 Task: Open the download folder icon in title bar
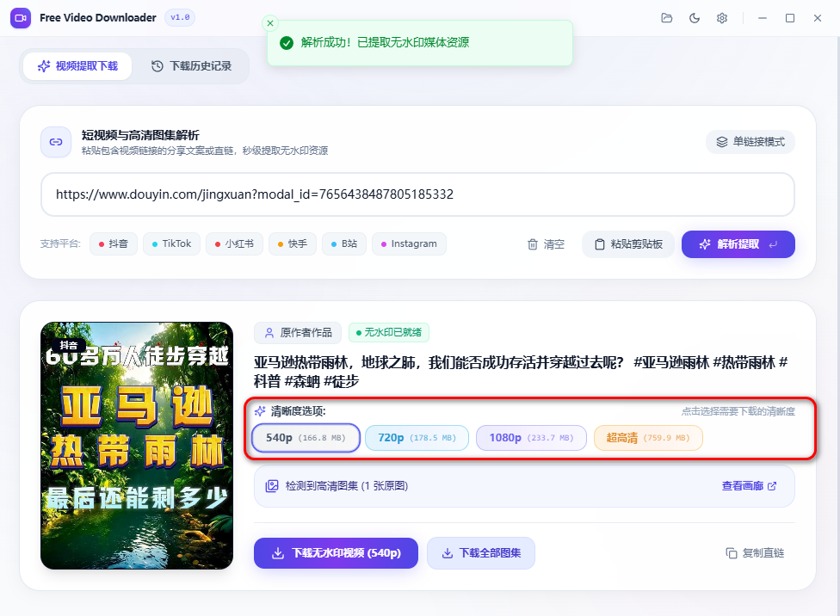click(x=666, y=18)
